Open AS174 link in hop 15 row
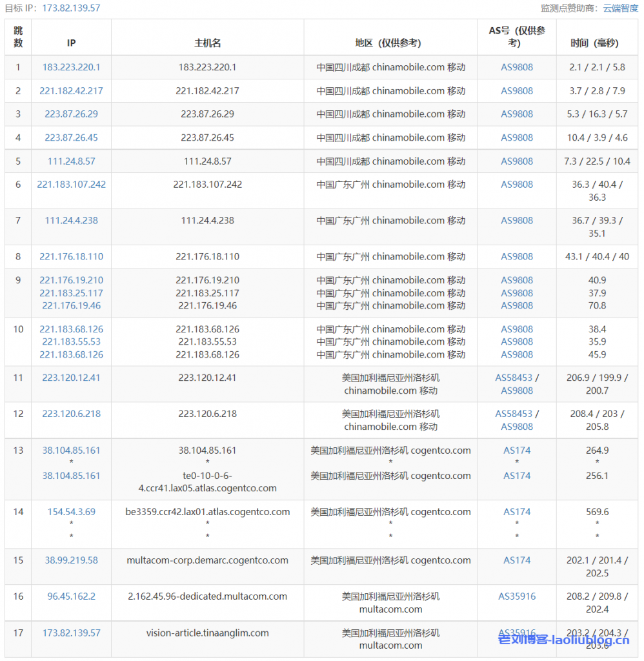Screen dimensions: 644x661 tap(516, 560)
